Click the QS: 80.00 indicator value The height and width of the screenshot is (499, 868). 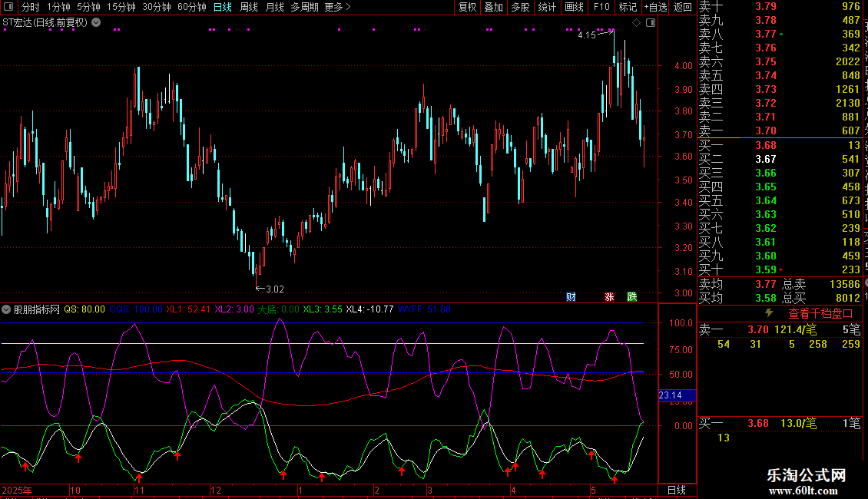[x=84, y=309]
